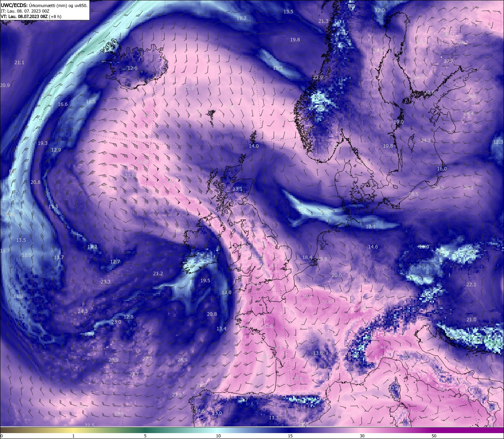Viewport: 504px width, 439px height.
Task: Click the map value 21.0
Action: 471,320
